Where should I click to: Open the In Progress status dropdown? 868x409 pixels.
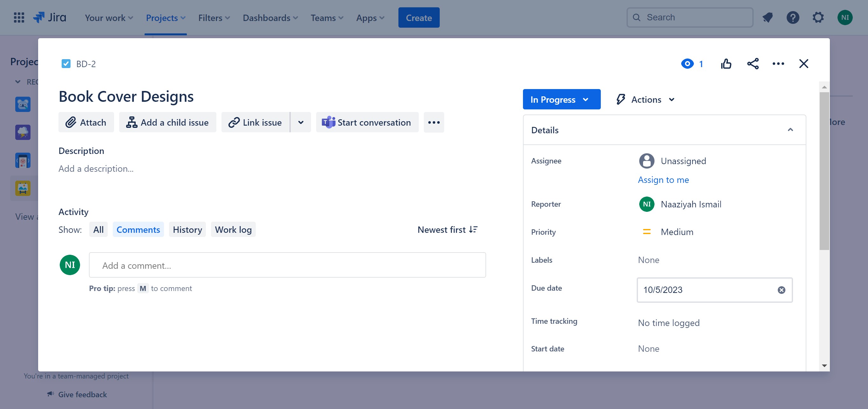click(x=561, y=100)
